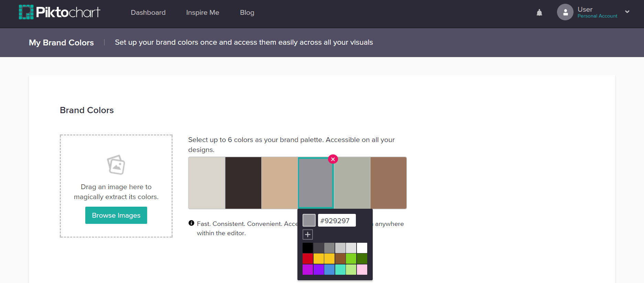Choose the blue swatch in the picker
The image size is (644, 283).
329,270
